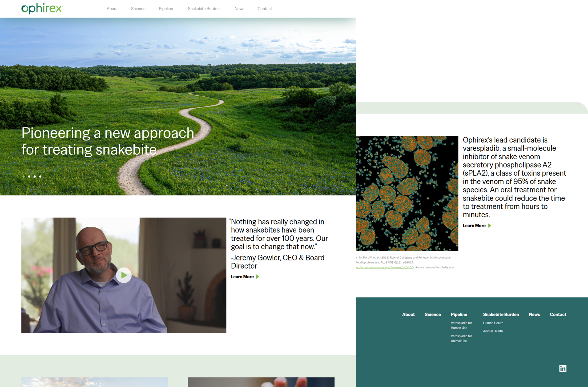Play the Jeremy Gowler video
This screenshot has height=387, width=588.
[124, 275]
